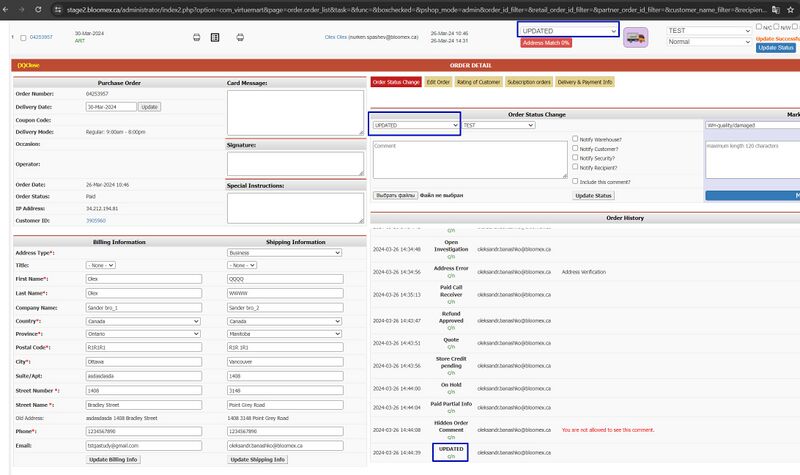The image size is (800, 475).
Task: Toggle the N/W checkbox
Action: click(x=776, y=27)
